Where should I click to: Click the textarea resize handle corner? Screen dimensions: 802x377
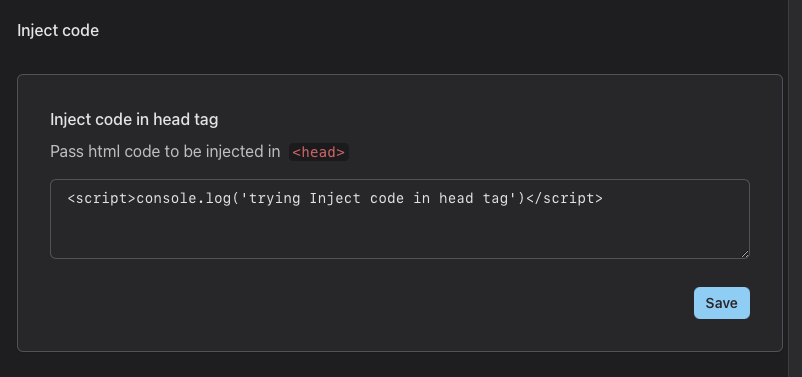pyautogui.click(x=745, y=254)
